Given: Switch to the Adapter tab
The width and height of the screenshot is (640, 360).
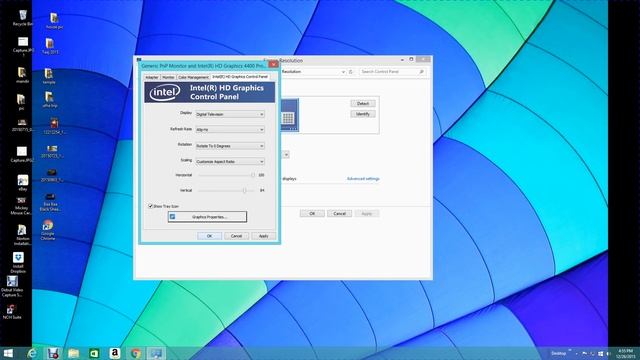Looking at the screenshot, I should point(152,77).
